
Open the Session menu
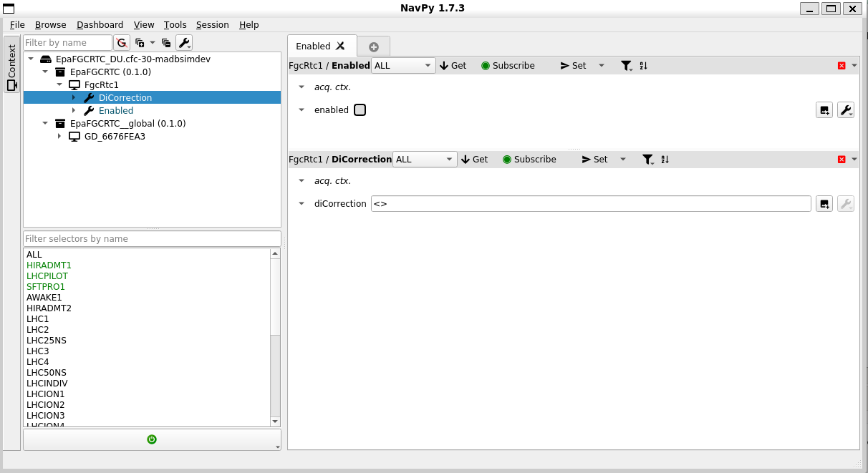tap(212, 25)
